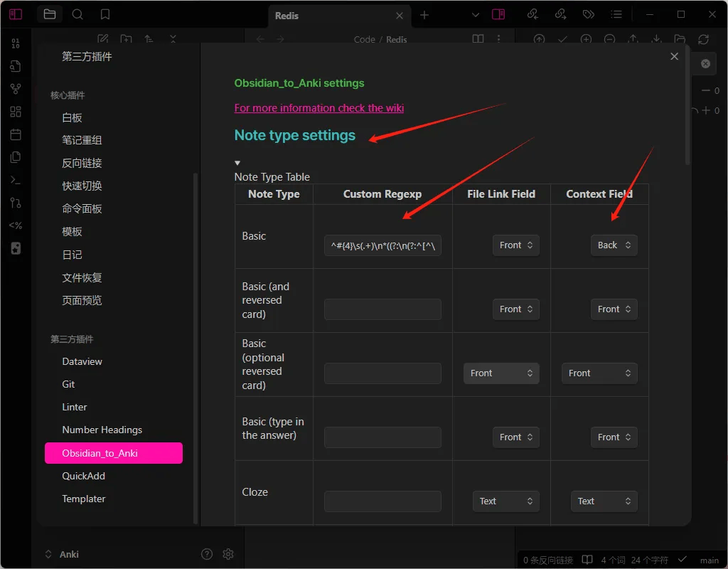The height and width of the screenshot is (569, 728).
Task: Clear the Git commit message x icon
Action: pyautogui.click(x=705, y=63)
